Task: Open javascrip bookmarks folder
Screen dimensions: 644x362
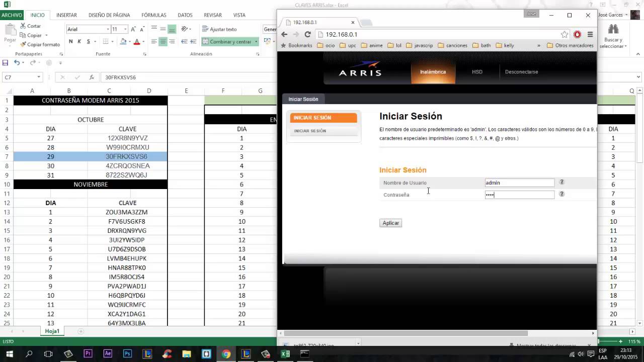Action: click(419, 45)
